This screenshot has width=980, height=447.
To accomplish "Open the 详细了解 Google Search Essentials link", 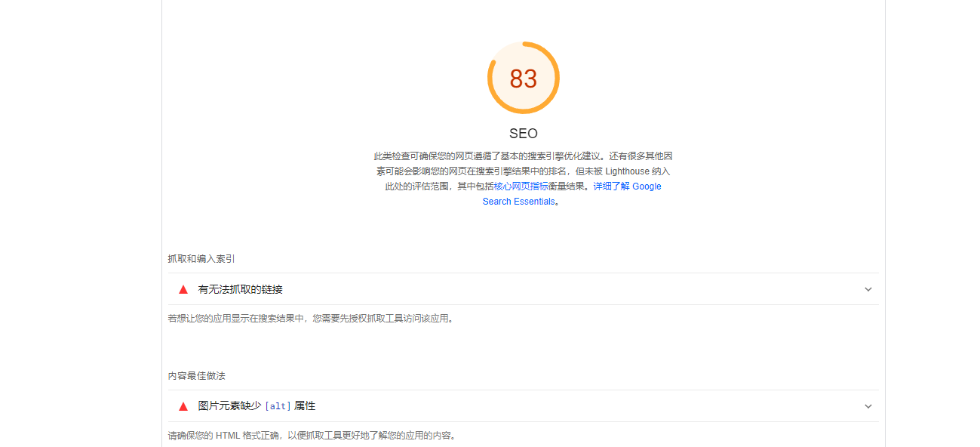I will point(626,187).
